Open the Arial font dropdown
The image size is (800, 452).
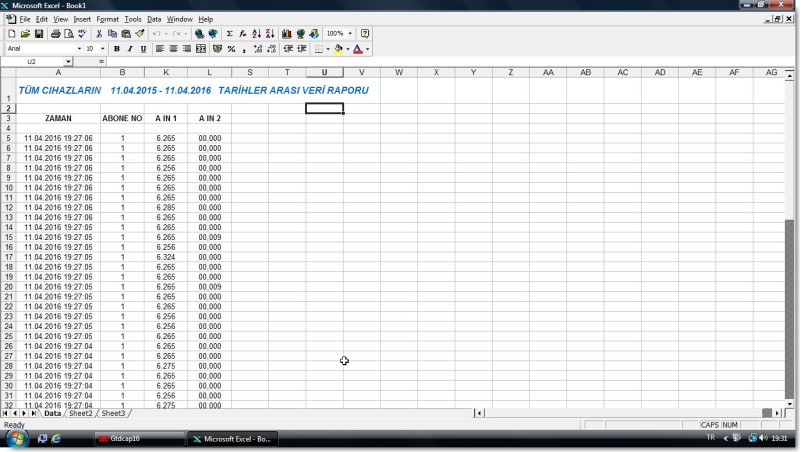79,48
